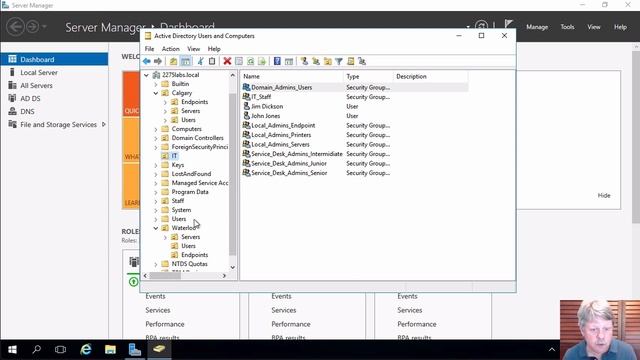Open taskbar Search magnifier
This screenshot has height=360, width=640.
[37, 349]
